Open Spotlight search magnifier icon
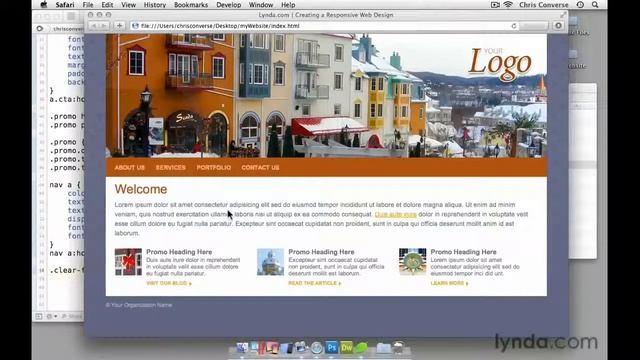The image size is (640, 360). click(595, 5)
